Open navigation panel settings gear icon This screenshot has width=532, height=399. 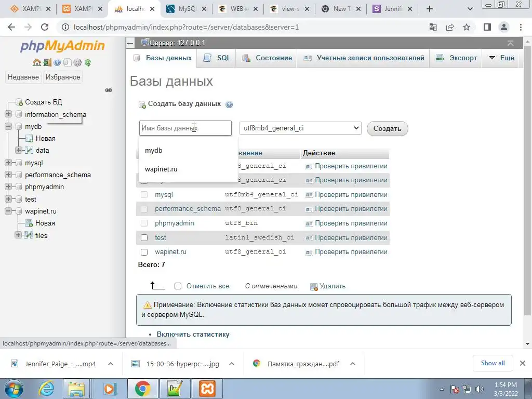(x=77, y=62)
